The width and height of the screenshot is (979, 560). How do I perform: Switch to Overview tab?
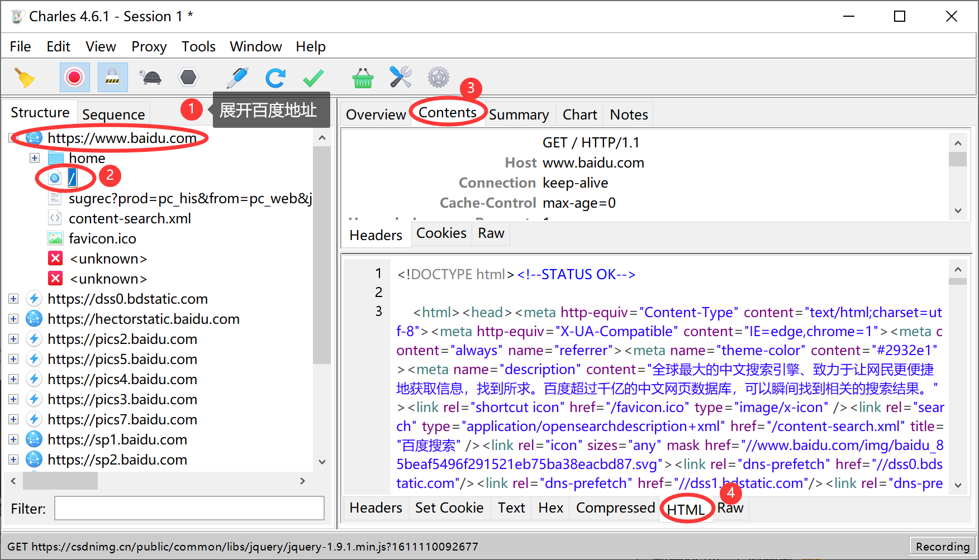click(376, 114)
